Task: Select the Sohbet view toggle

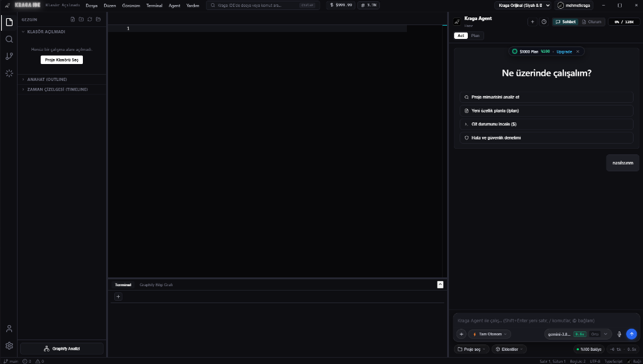Action: [566, 22]
